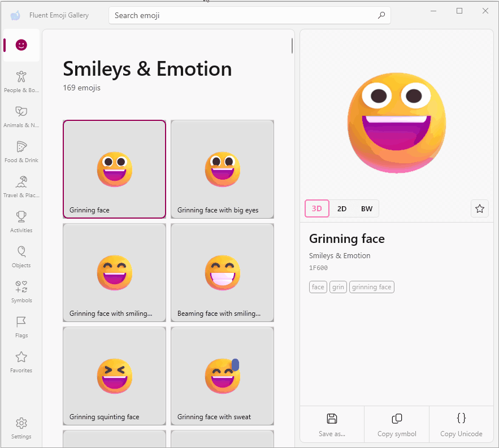Open the Smileys & Emotion category
The height and width of the screenshot is (448, 499).
[21, 45]
